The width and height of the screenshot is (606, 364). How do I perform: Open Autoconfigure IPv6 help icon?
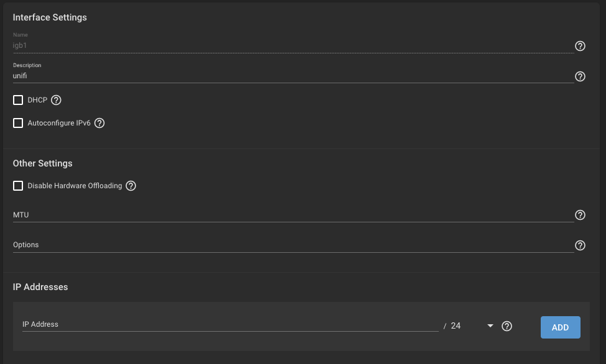point(99,123)
